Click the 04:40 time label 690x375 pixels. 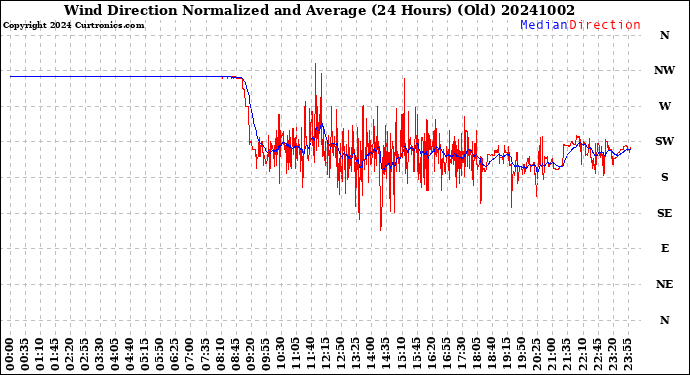(x=131, y=354)
